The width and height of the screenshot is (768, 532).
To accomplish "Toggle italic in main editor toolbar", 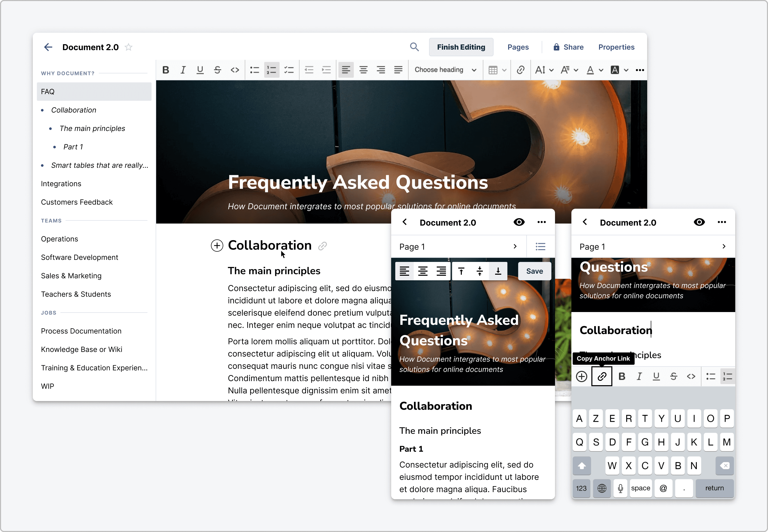I will point(183,70).
